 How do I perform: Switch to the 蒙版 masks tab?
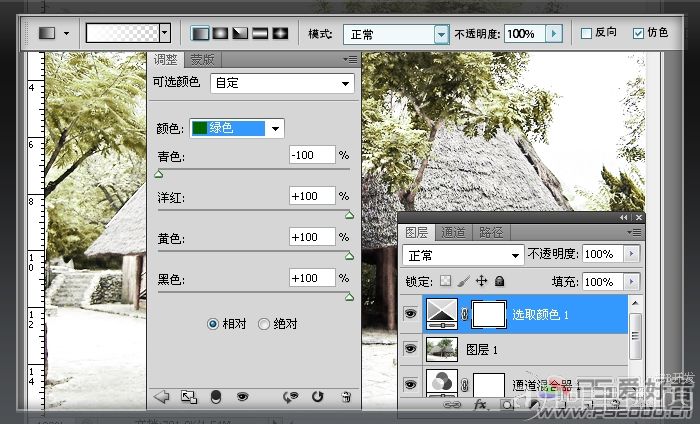click(x=202, y=59)
